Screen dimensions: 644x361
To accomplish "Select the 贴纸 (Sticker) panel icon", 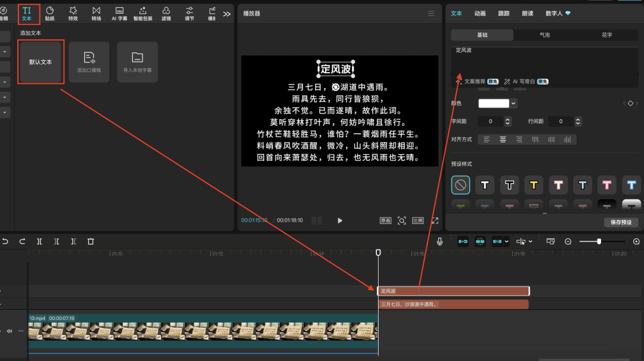I will click(50, 13).
